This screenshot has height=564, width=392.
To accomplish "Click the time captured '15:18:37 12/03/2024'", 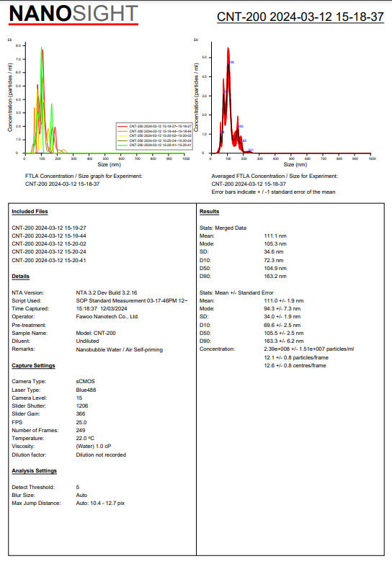I will click(x=102, y=308).
